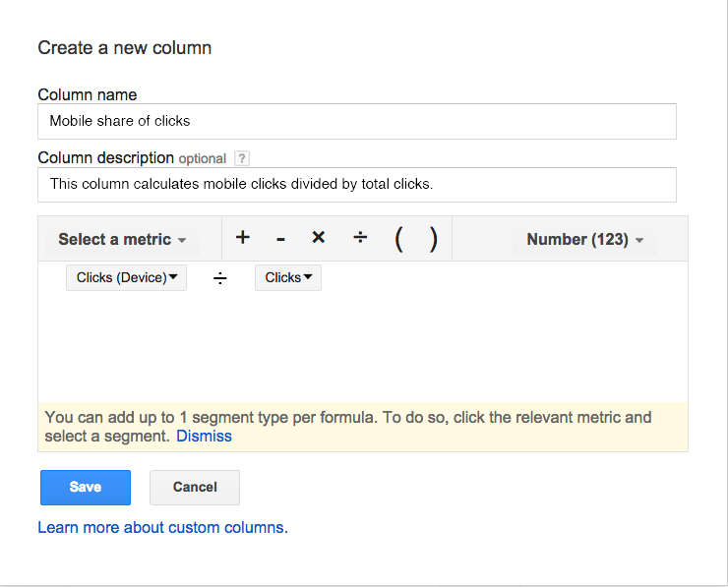728x587 pixels.
Task: Dismiss the segment type notice
Action: (204, 436)
